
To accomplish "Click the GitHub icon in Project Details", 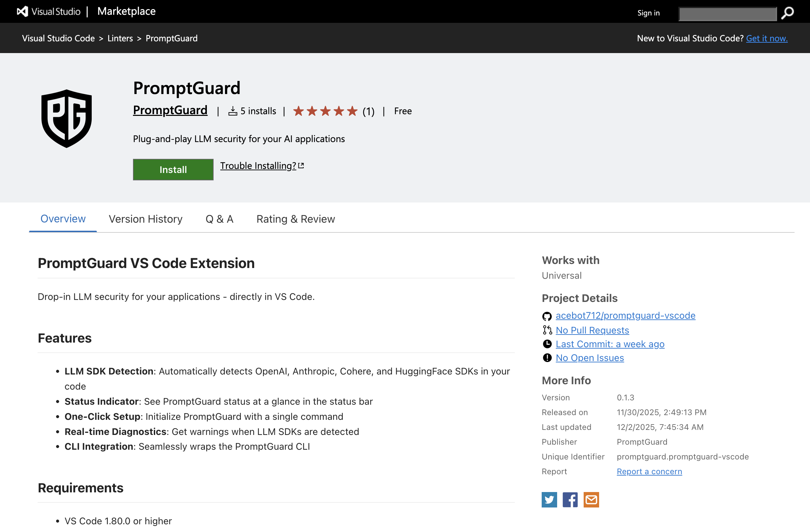I will 547,316.
